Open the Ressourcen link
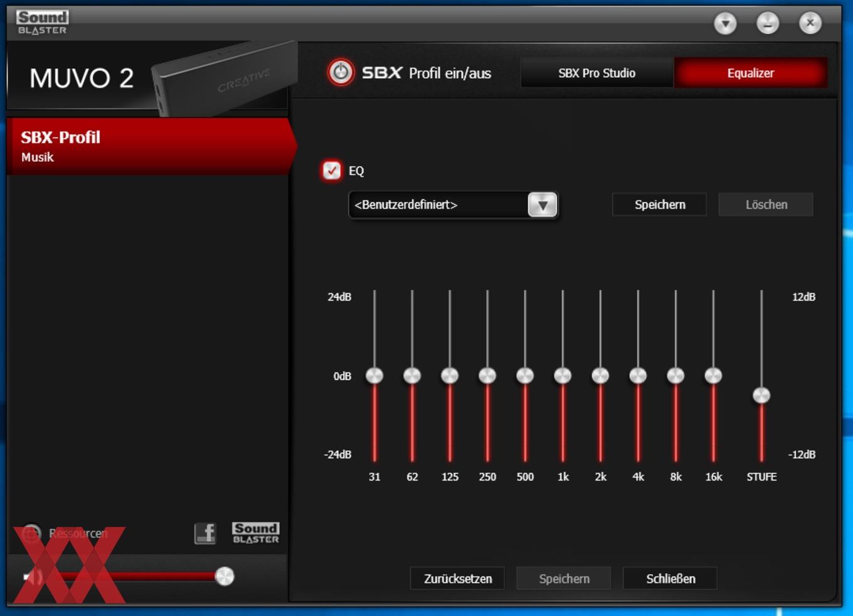 point(78,533)
